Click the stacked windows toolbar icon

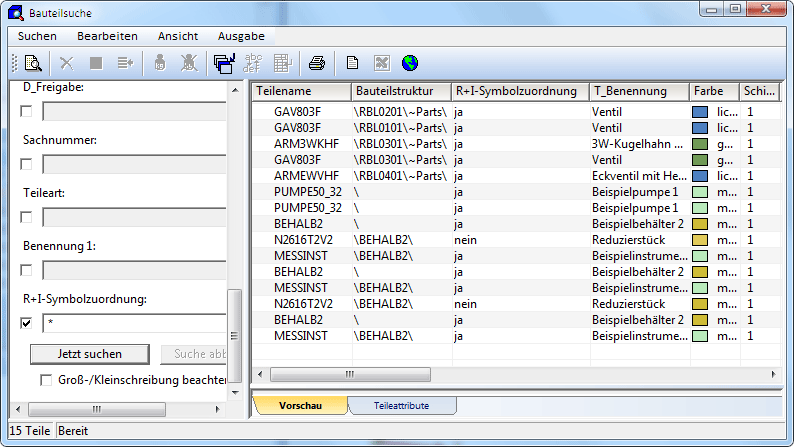(224, 63)
